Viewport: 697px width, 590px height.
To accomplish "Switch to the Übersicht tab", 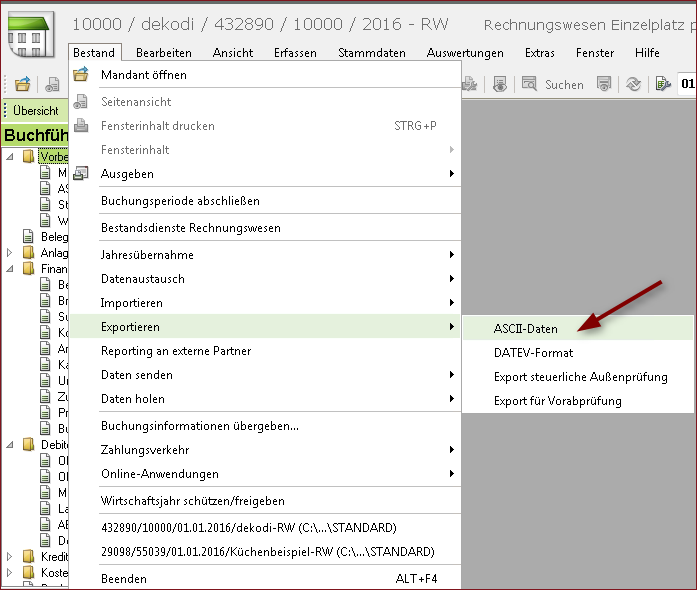I will pyautogui.click(x=34, y=111).
